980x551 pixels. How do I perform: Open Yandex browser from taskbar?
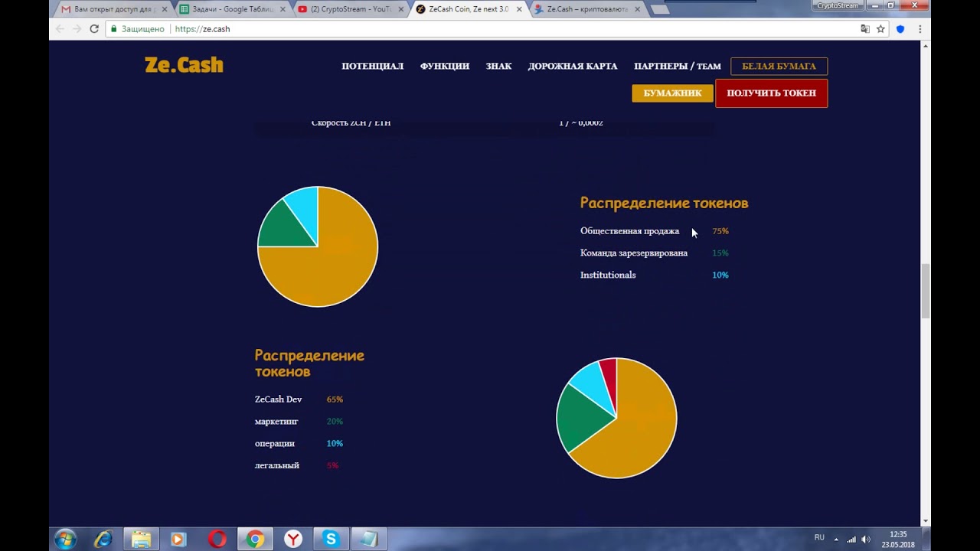coord(292,540)
